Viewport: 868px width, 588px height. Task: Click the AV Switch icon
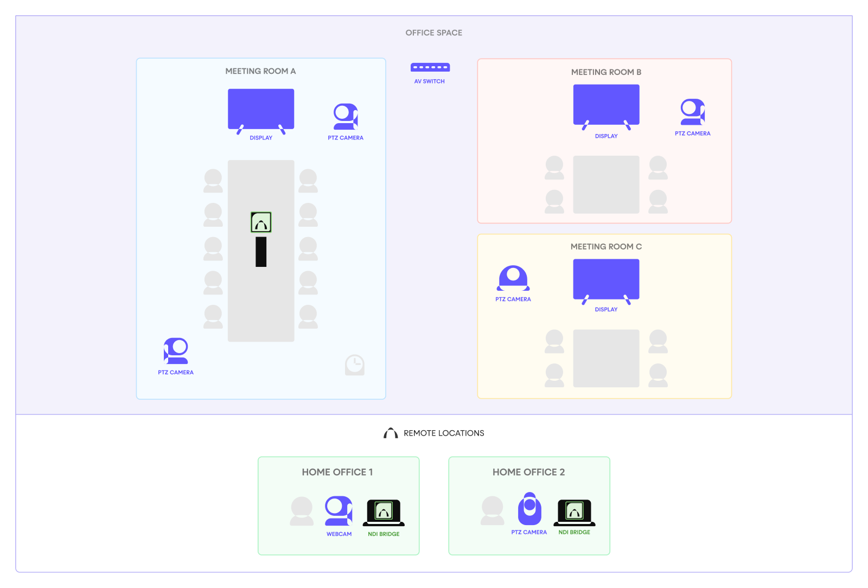(430, 67)
